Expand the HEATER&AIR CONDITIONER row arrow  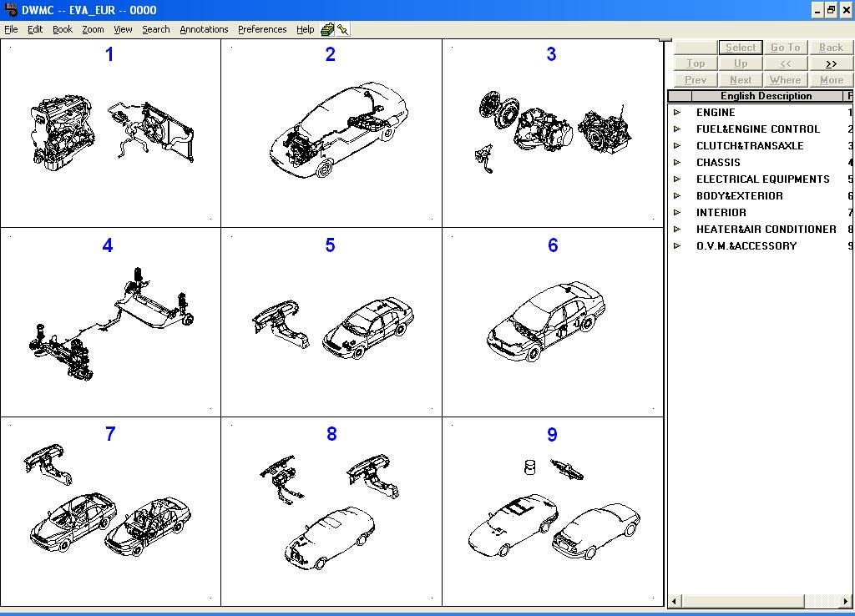pyautogui.click(x=677, y=229)
